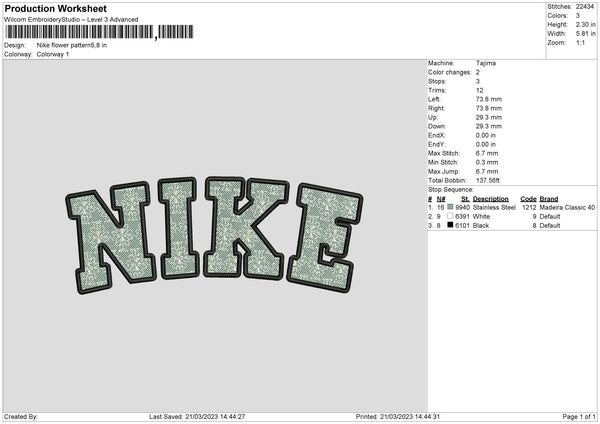Click the White thread color swatch
Image resolution: width=600 pixels, height=424 pixels.
click(x=450, y=216)
